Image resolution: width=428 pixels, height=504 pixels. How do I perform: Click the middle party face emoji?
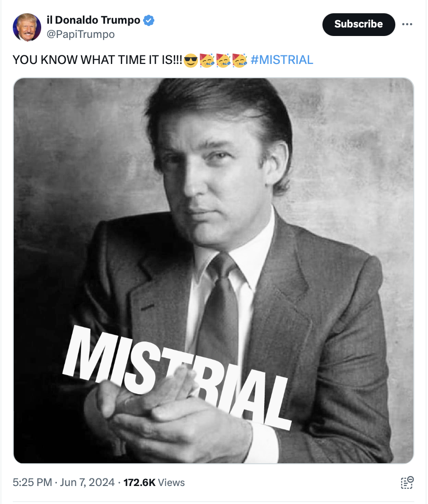click(223, 60)
